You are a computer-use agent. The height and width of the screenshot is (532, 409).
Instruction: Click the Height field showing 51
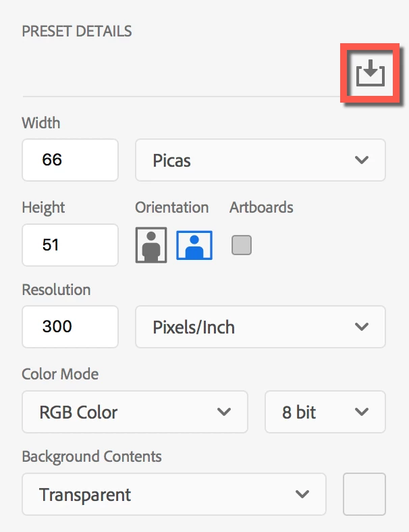70,244
